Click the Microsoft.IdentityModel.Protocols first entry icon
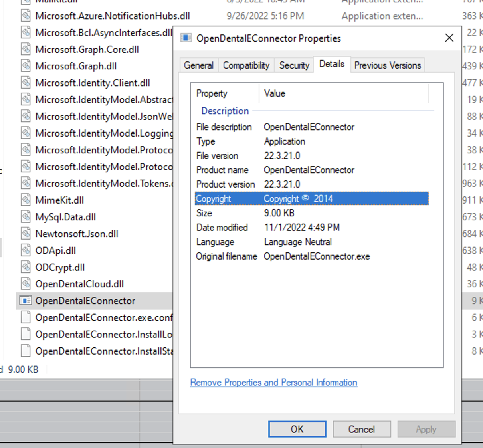This screenshot has height=448, width=483. (26, 150)
